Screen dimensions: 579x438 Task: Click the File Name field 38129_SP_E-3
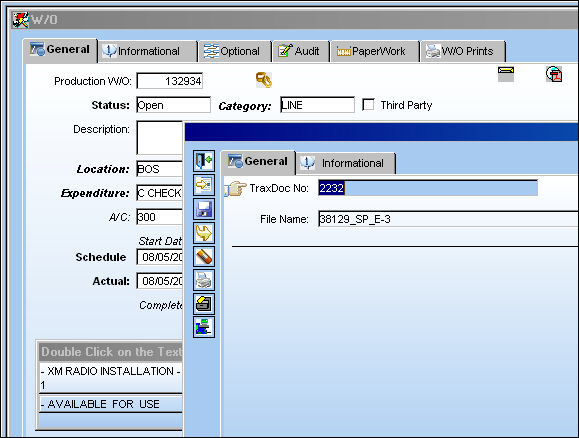(x=448, y=219)
